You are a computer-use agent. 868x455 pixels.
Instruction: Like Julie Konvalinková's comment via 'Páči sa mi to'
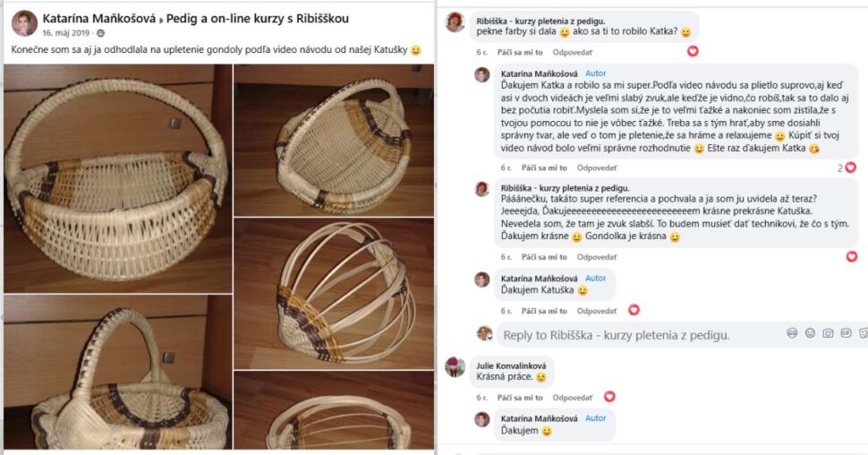coord(520,397)
